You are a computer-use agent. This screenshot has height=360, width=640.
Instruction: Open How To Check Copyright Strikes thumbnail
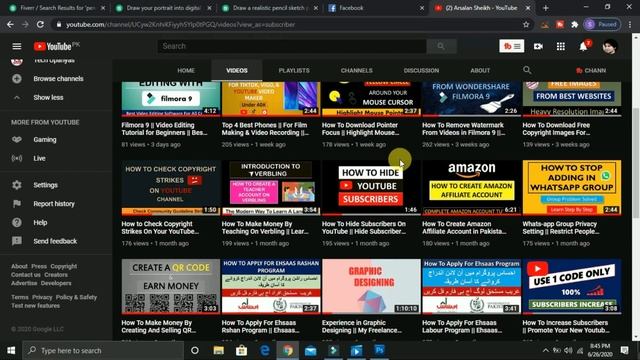(171, 187)
